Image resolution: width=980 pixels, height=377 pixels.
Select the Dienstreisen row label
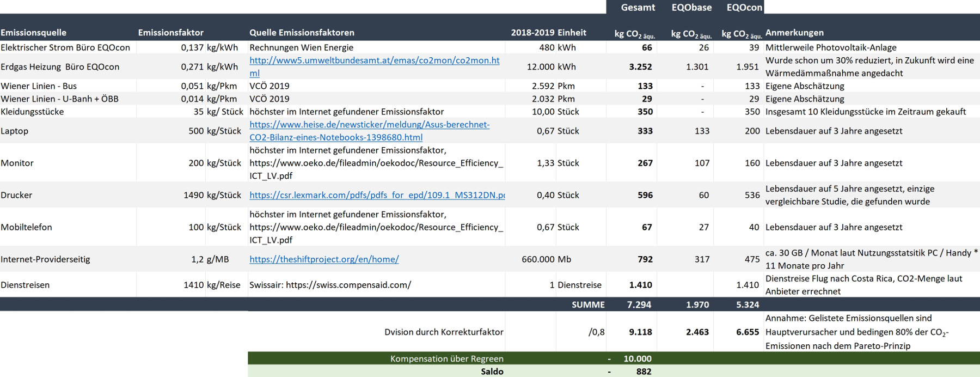(25, 285)
